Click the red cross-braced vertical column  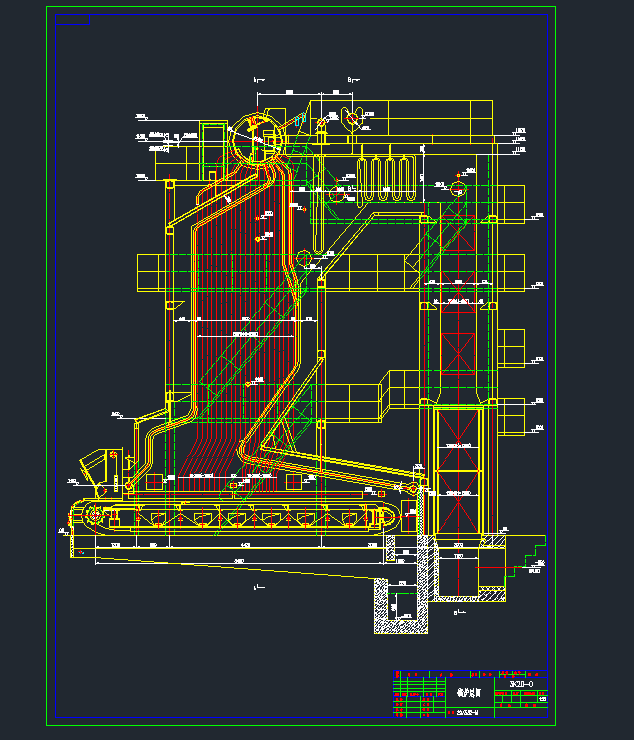click(x=459, y=350)
